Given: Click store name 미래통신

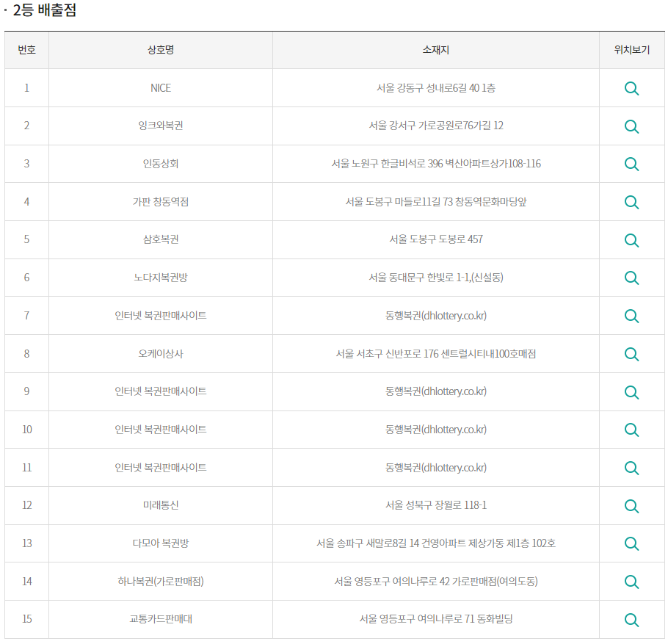Looking at the screenshot, I should tap(161, 504).
